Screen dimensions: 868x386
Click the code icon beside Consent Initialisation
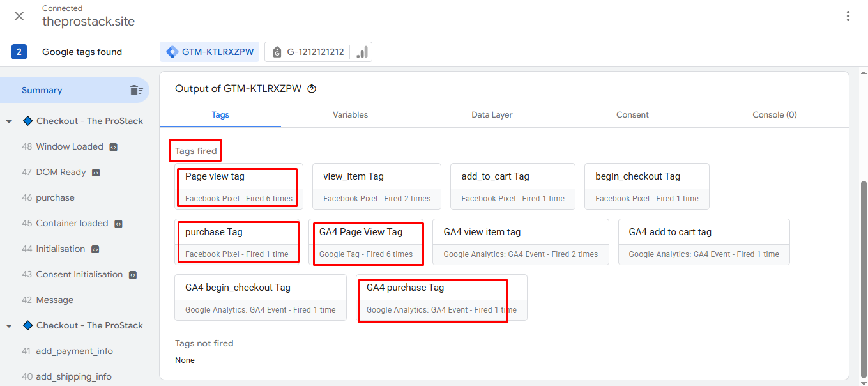click(132, 274)
